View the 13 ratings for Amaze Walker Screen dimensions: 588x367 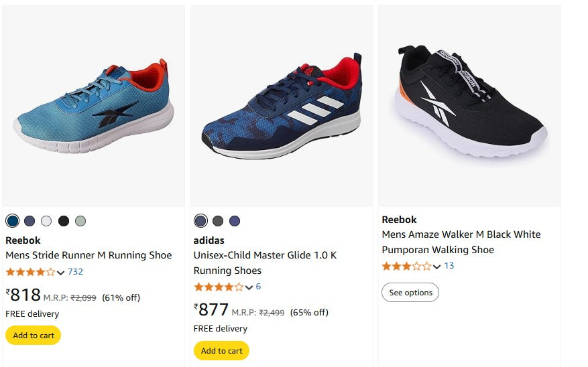tap(449, 266)
